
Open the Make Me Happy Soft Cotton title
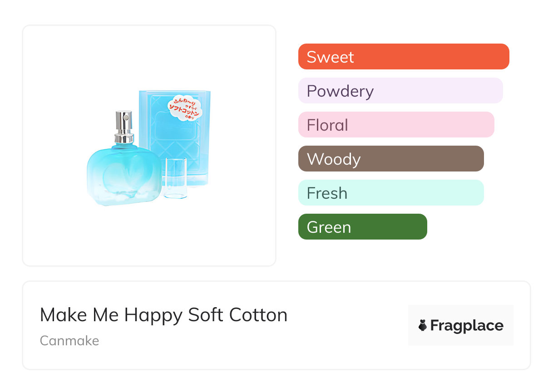(x=163, y=315)
